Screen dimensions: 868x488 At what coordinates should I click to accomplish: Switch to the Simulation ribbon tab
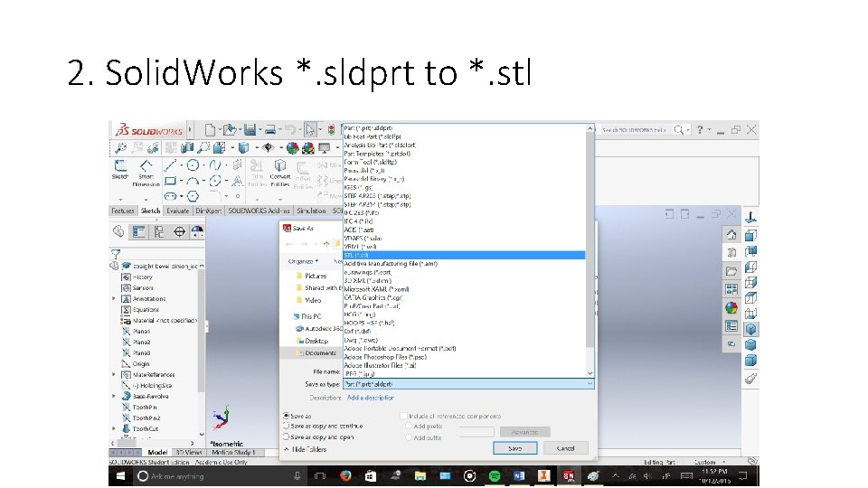point(311,211)
